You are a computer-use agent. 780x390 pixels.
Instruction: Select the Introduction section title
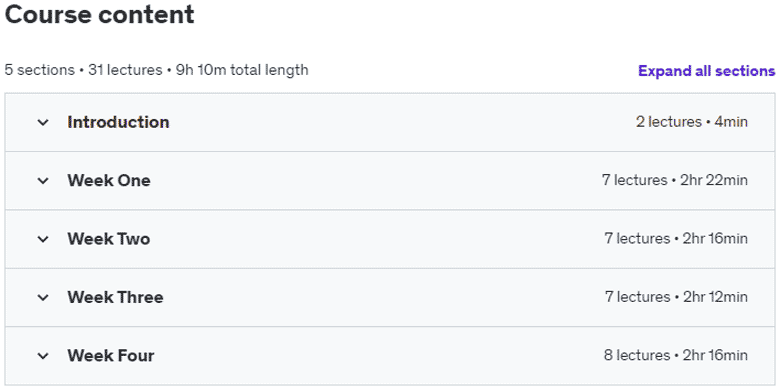[x=118, y=122]
